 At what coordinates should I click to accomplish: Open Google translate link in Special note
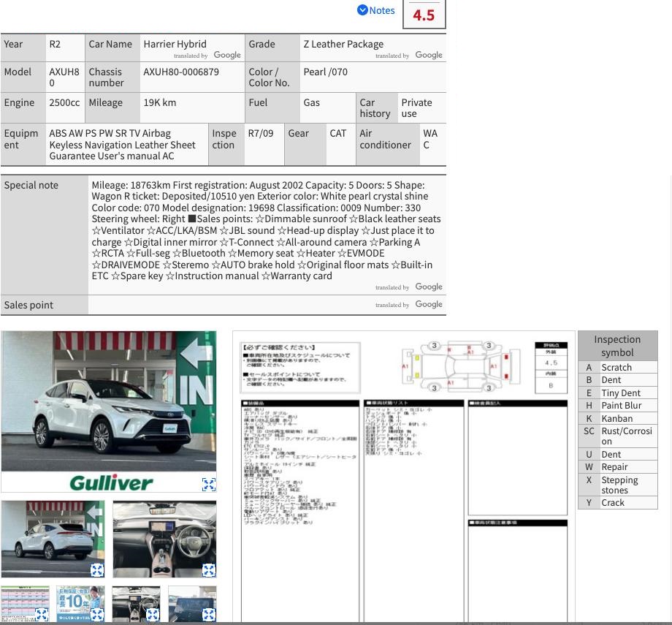[429, 287]
